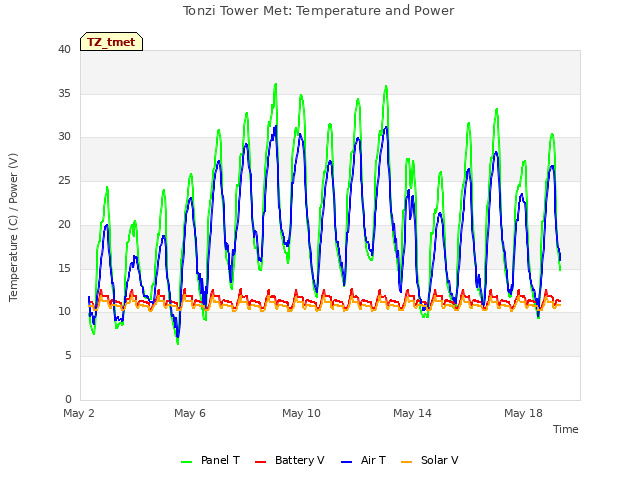Click the orange Solar V legend swatch

407,461
